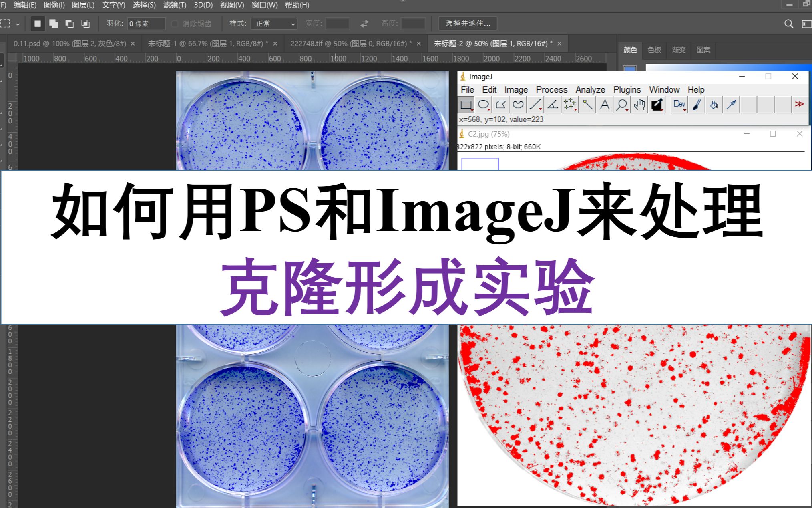The width and height of the screenshot is (812, 508).
Task: Click Photoshop Intersect with selection icon
Action: 85,24
